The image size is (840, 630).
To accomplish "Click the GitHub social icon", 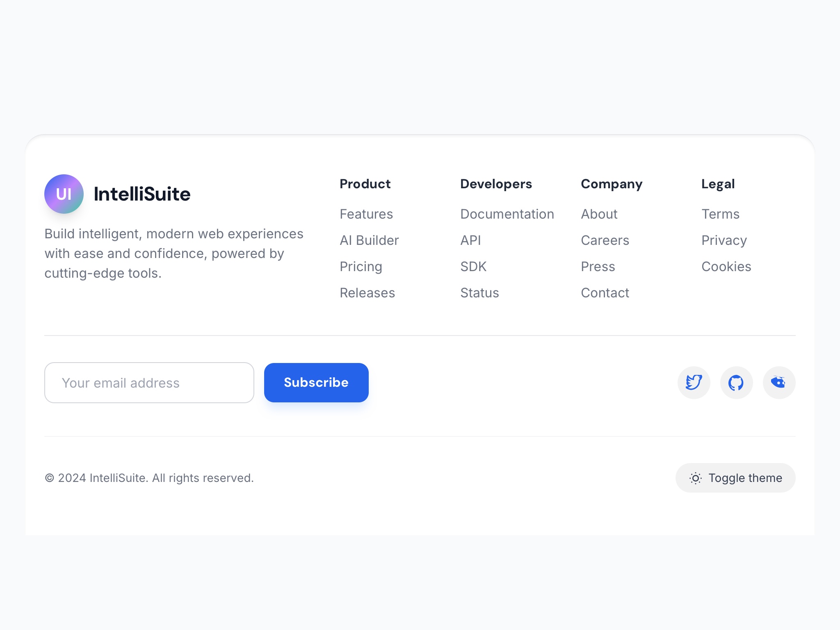I will pyautogui.click(x=736, y=382).
